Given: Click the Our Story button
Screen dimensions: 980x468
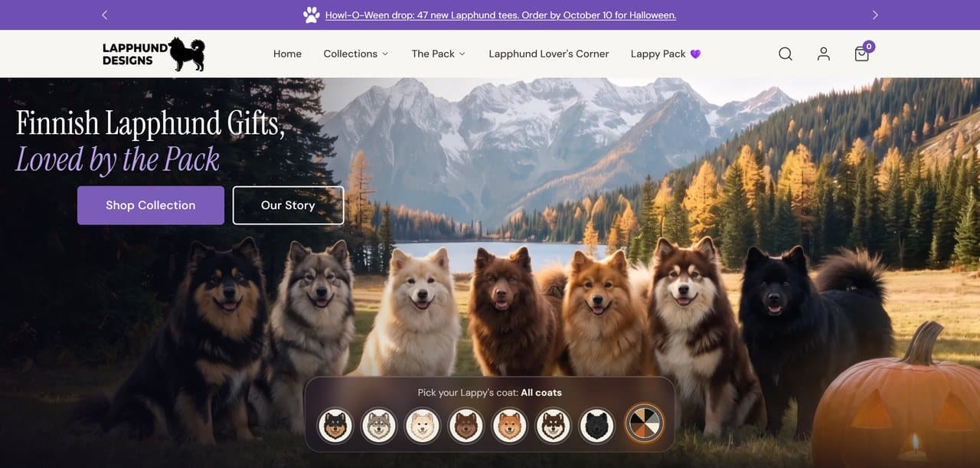Looking at the screenshot, I should [288, 205].
